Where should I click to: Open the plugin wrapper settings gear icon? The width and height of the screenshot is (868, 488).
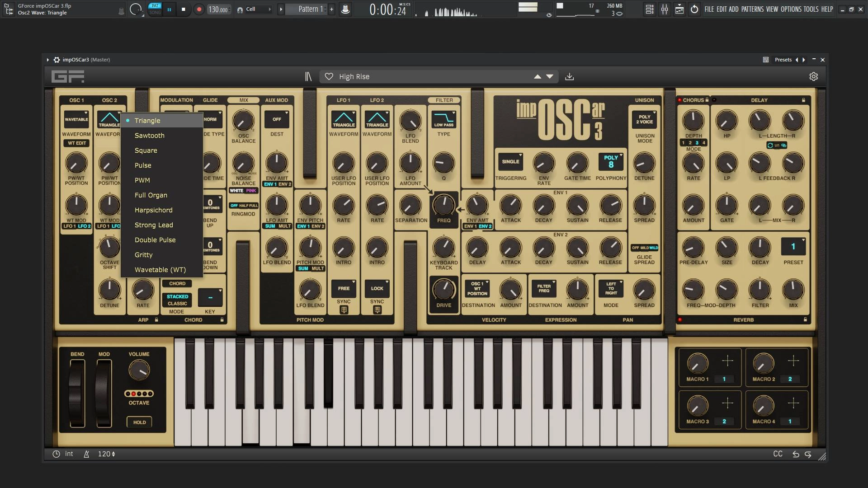coord(57,60)
